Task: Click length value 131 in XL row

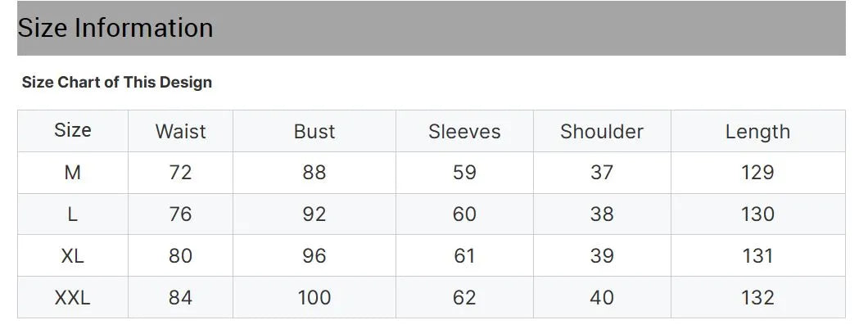Action: [757, 256]
